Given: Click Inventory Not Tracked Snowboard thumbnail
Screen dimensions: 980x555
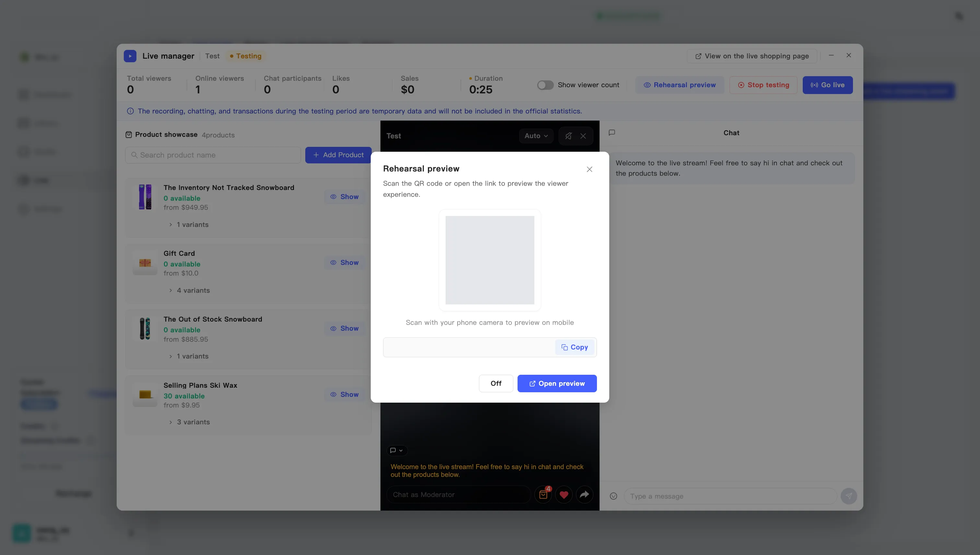Looking at the screenshot, I should [145, 197].
